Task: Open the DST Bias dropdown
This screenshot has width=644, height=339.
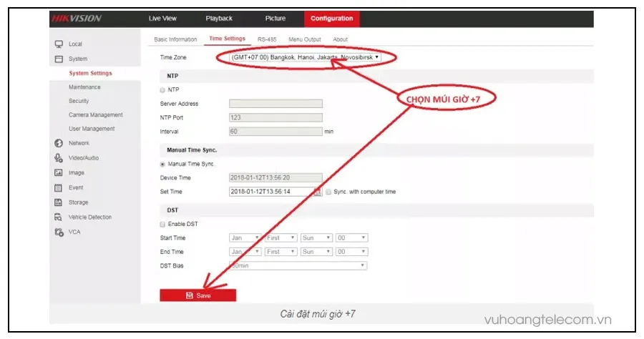Action: coord(298,266)
